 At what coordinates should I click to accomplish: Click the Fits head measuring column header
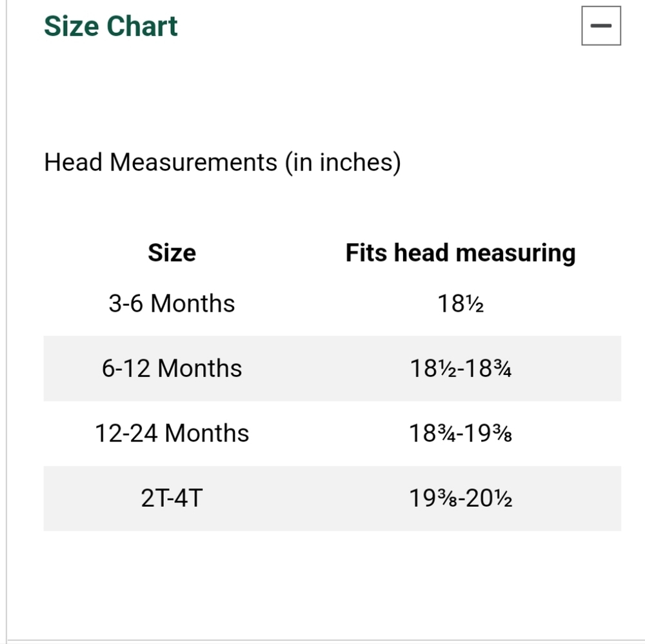[x=461, y=253]
